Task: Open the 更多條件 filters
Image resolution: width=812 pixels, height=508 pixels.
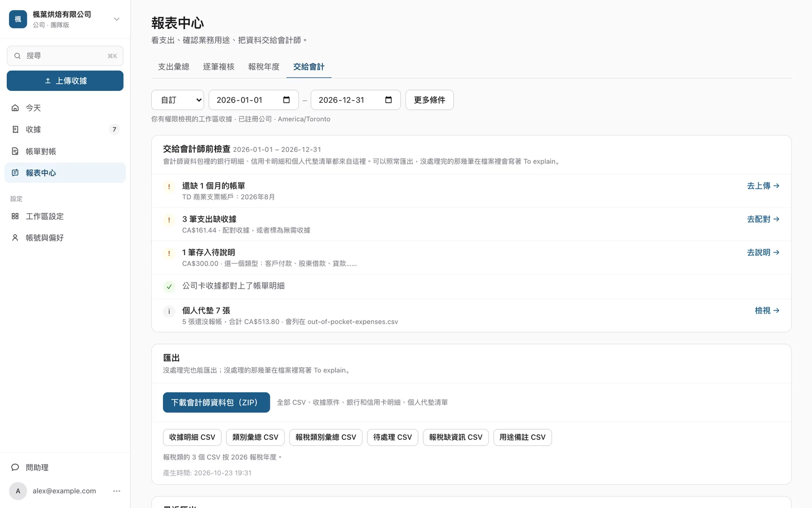Action: point(429,100)
